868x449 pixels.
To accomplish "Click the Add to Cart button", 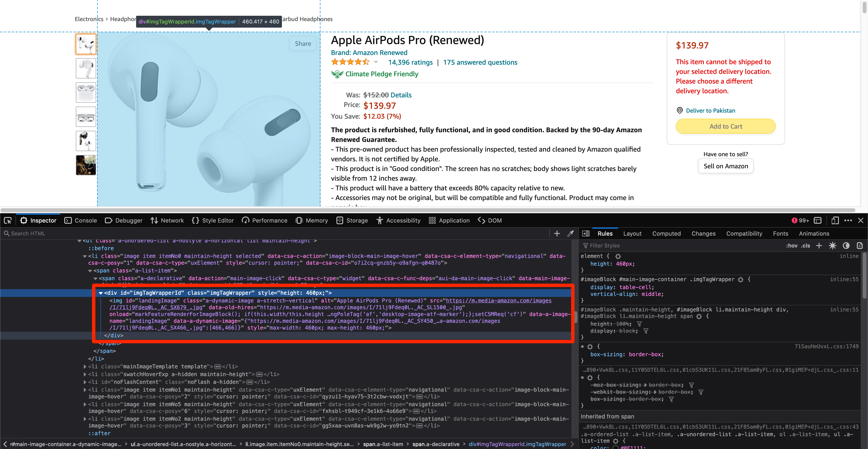I will 725,126.
